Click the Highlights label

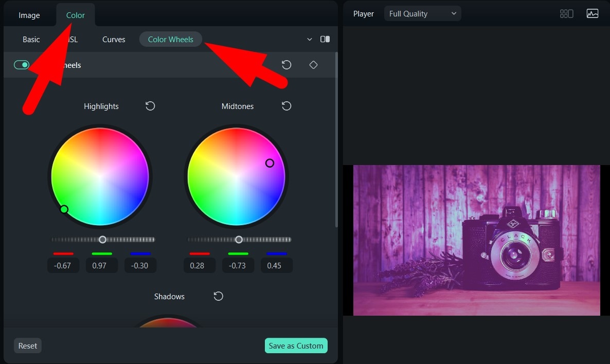point(101,106)
